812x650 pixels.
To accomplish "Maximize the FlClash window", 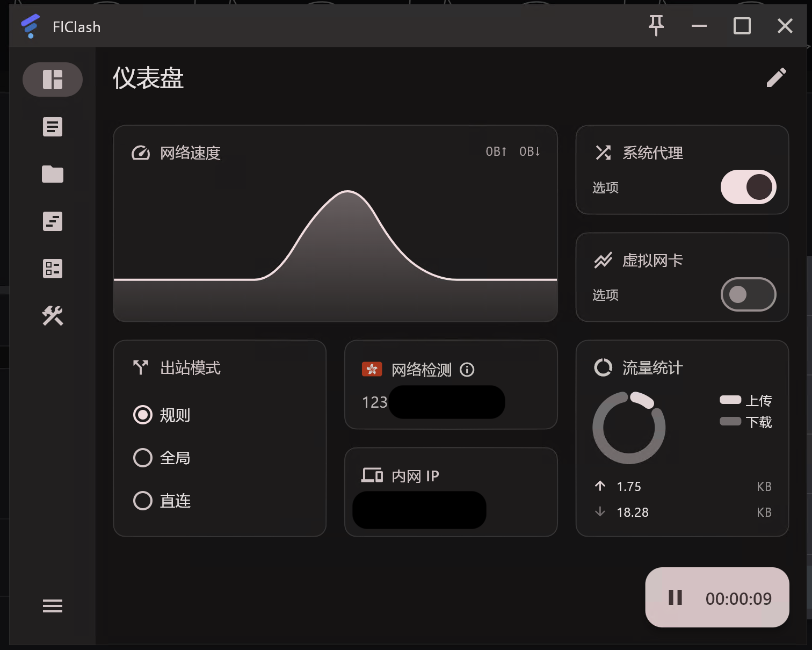I will point(742,26).
